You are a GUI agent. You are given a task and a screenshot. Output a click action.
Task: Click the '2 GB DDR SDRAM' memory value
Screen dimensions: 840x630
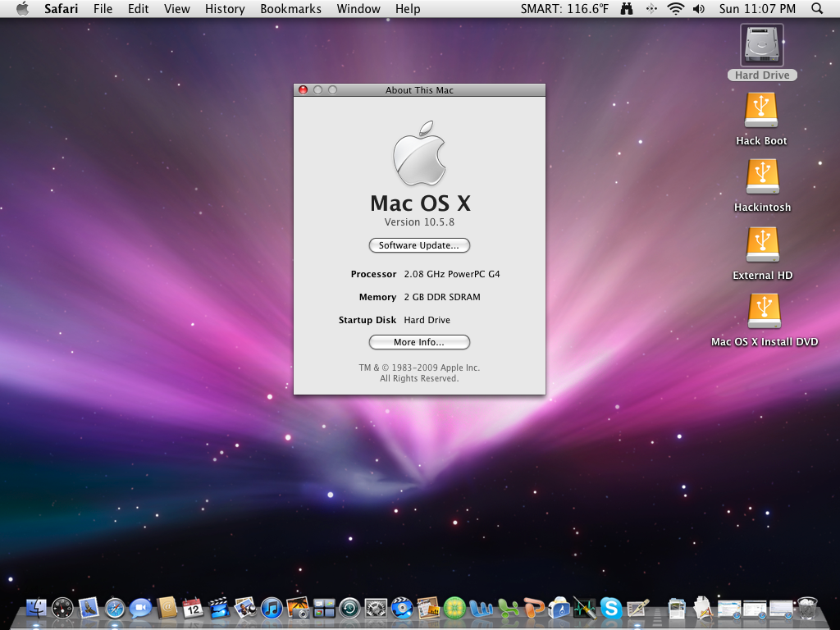442,297
